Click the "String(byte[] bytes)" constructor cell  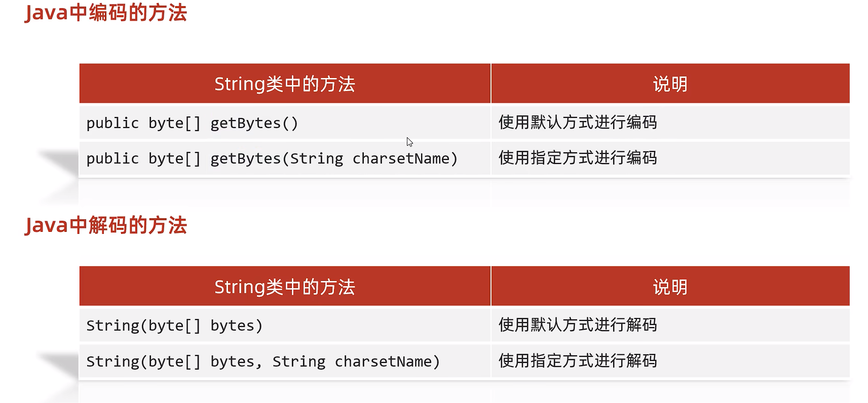(175, 326)
